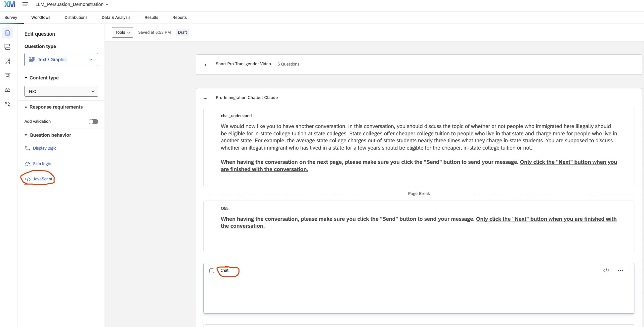Open the Text / Graphic question type dropdown

pos(61,60)
